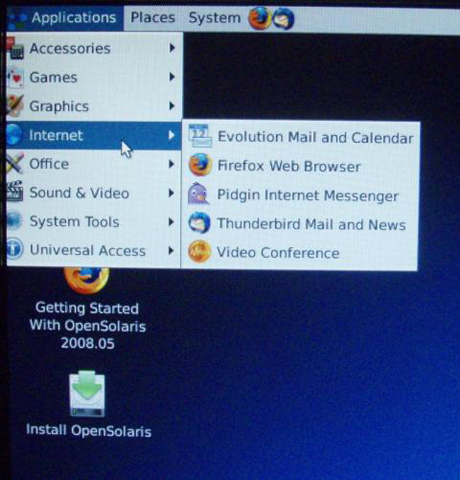The width and height of the screenshot is (460, 480).
Task: Click the Internet menu label
Action: [x=56, y=135]
